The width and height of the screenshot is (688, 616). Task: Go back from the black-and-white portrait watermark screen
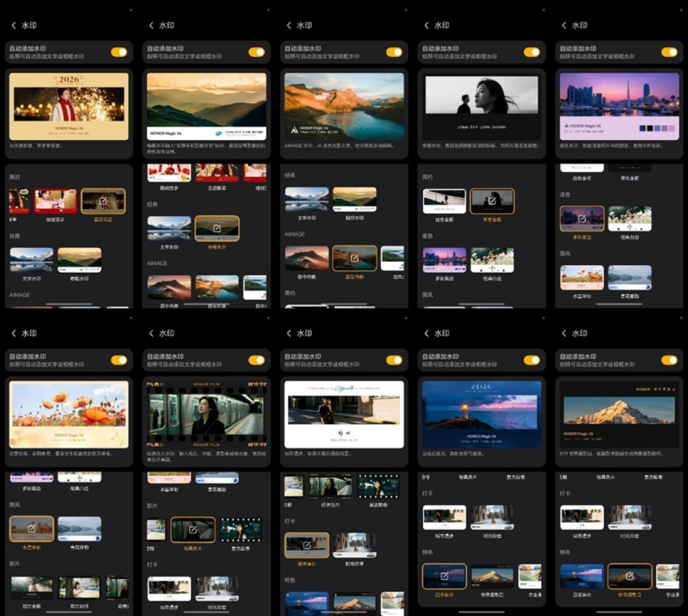coord(426,25)
